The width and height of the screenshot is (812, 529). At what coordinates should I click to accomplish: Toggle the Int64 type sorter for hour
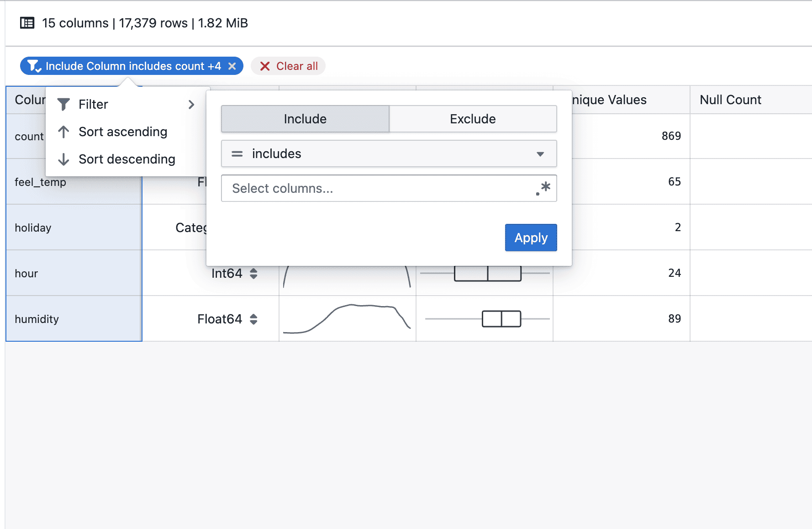coord(253,273)
